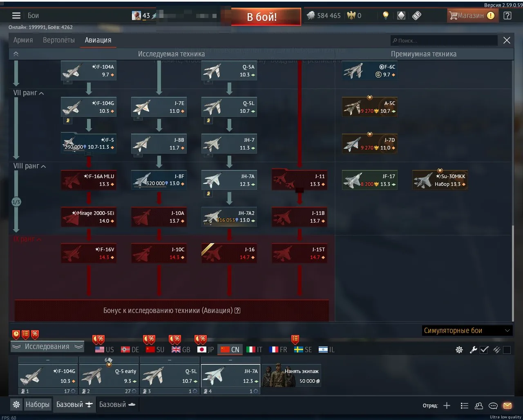Select the J-16 aircraft in the tree
This screenshot has height=420, width=523.
tap(229, 253)
